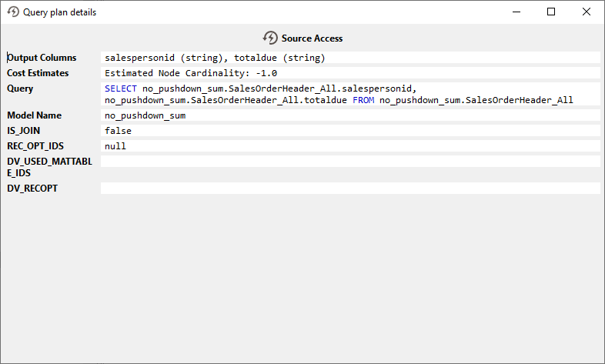Screen dimensions: 605x364
Task: Click the Output Columns value field
Action: 349,58
